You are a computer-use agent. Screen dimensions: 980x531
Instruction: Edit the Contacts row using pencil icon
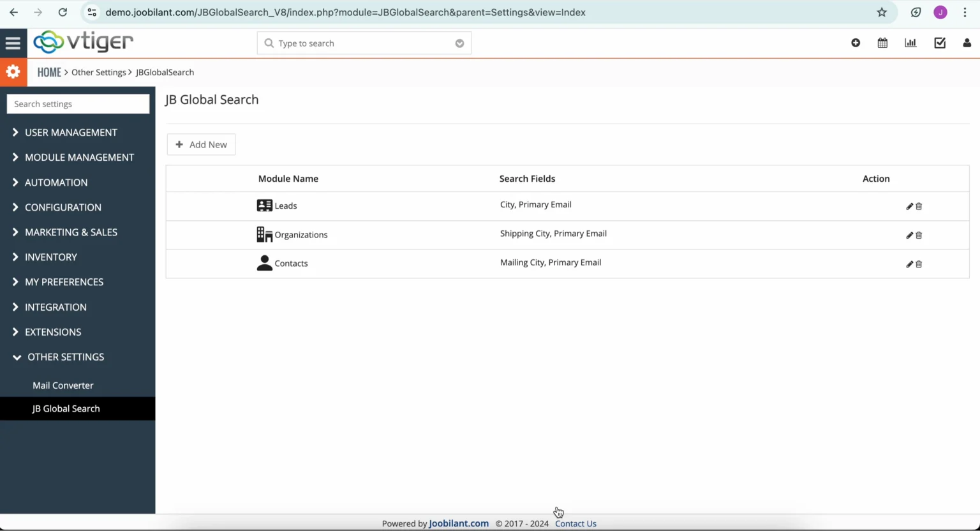909,264
